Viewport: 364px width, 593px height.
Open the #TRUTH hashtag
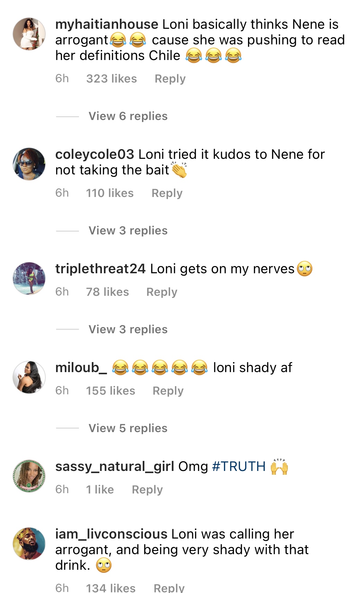[x=239, y=466]
